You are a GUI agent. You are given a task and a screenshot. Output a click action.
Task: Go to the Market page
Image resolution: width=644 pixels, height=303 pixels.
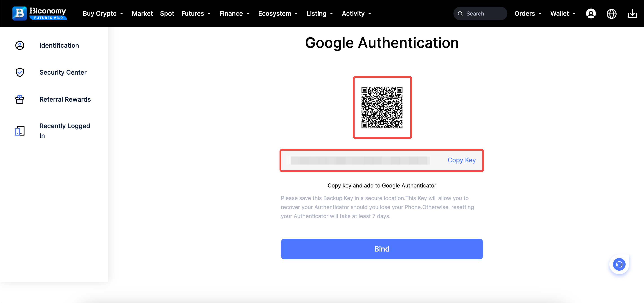click(142, 13)
